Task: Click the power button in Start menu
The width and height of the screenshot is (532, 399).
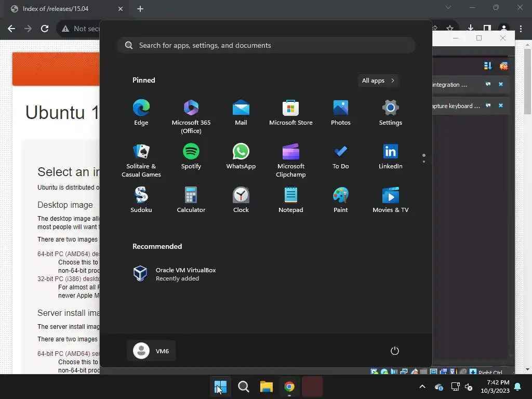Action: coord(395,351)
